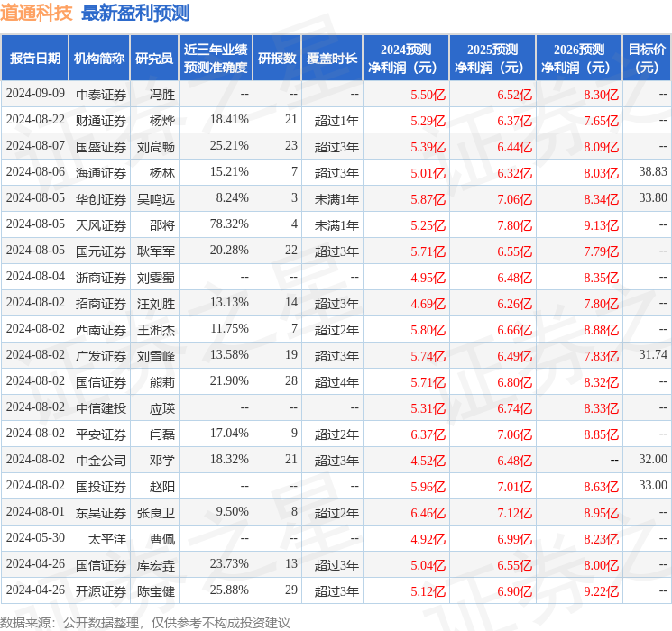
Task: Click target price 33.80
Action: point(653,198)
